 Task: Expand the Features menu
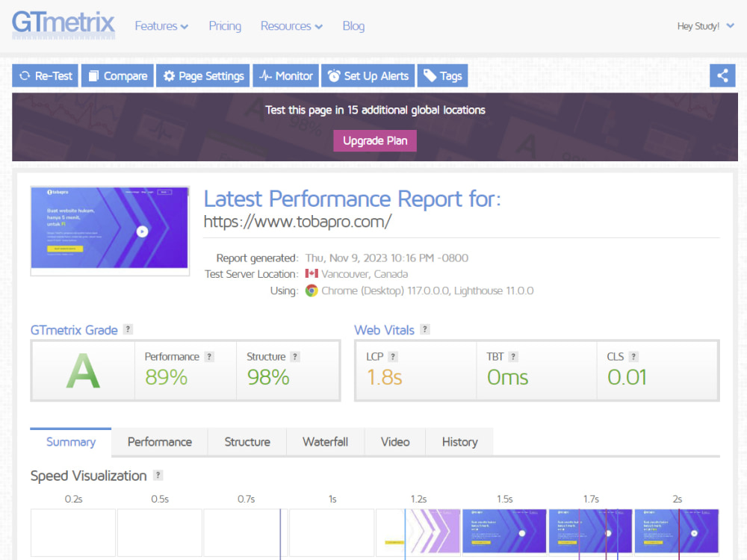(x=161, y=25)
